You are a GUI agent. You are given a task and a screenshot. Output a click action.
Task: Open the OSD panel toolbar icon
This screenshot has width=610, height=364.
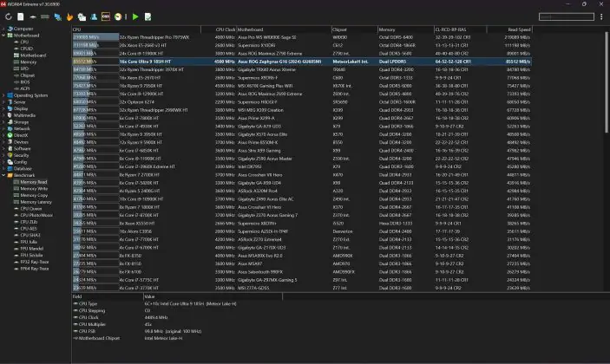(x=106, y=16)
